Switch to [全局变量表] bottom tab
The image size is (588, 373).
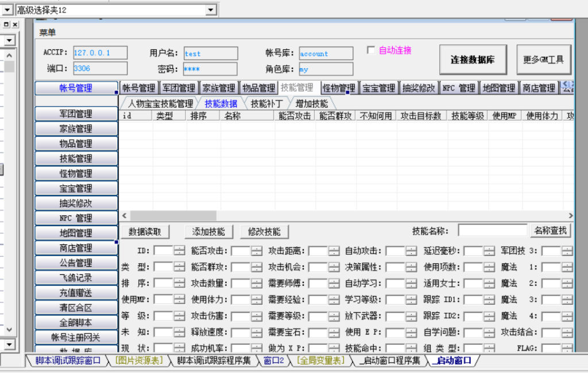pyautogui.click(x=320, y=360)
